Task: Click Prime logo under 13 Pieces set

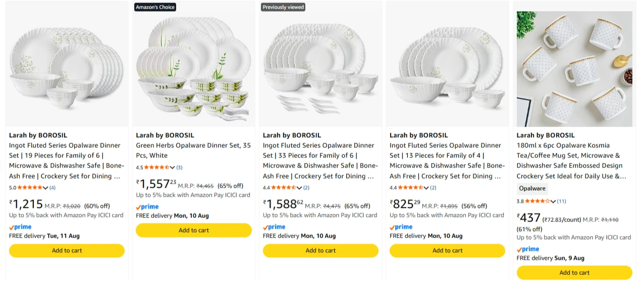Action: pyautogui.click(x=401, y=227)
